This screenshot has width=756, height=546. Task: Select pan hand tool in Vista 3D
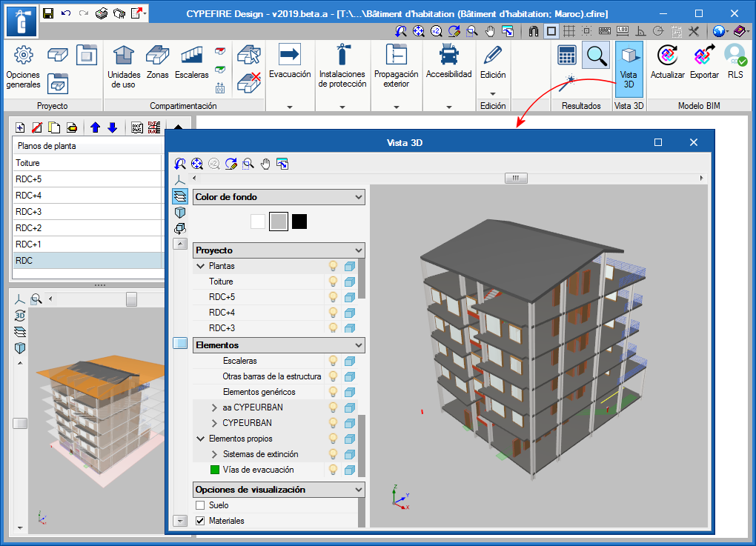(x=265, y=164)
